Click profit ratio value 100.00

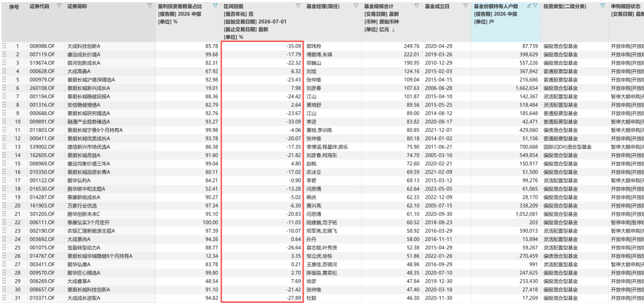pyautogui.click(x=211, y=222)
